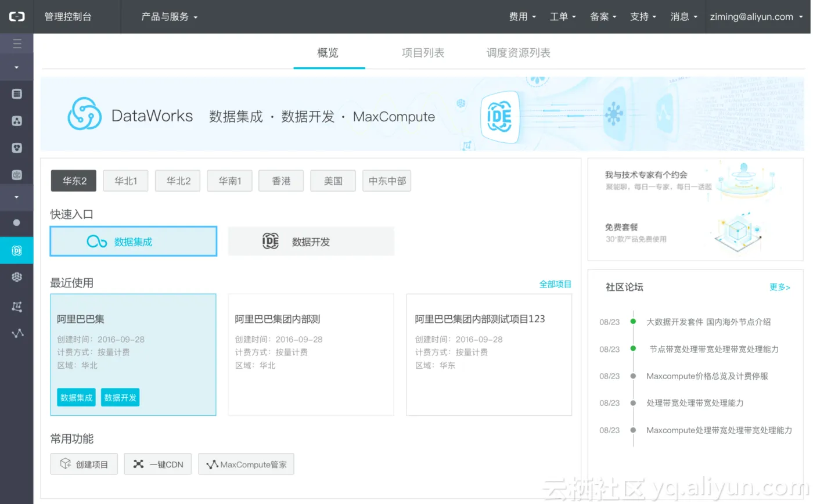This screenshot has width=813, height=504.
Task: Open the sidebar icon with three circles
Action: pos(17,148)
